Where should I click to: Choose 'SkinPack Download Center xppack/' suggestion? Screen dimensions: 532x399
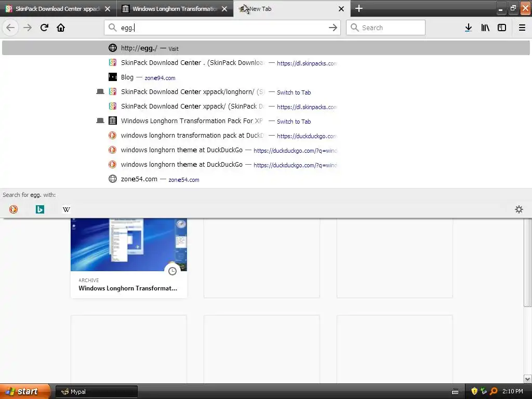[266, 106]
